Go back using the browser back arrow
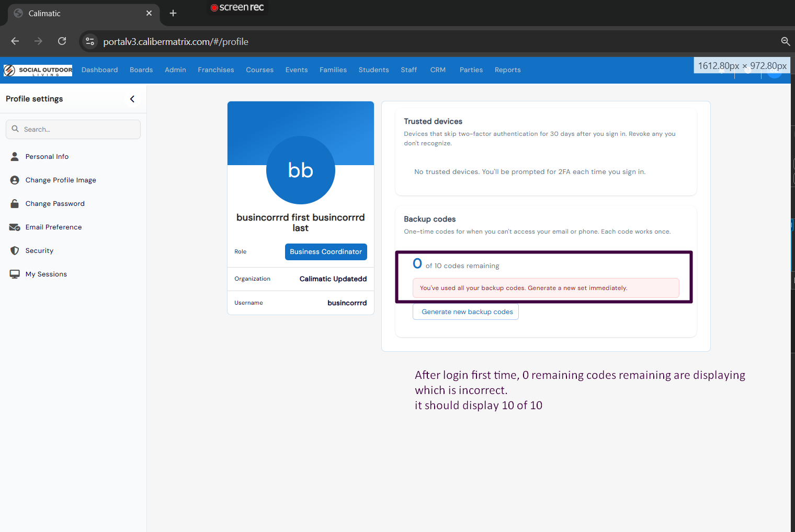The height and width of the screenshot is (532, 795). (15, 41)
